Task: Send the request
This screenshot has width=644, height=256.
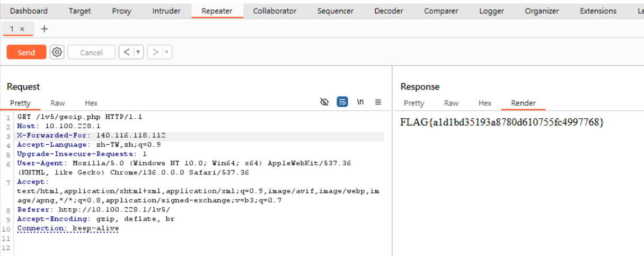Action: tap(27, 52)
